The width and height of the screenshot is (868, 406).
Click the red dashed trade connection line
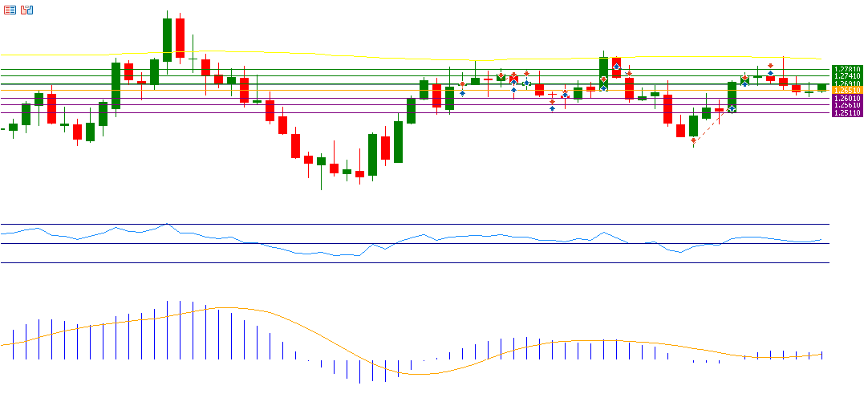(712, 124)
